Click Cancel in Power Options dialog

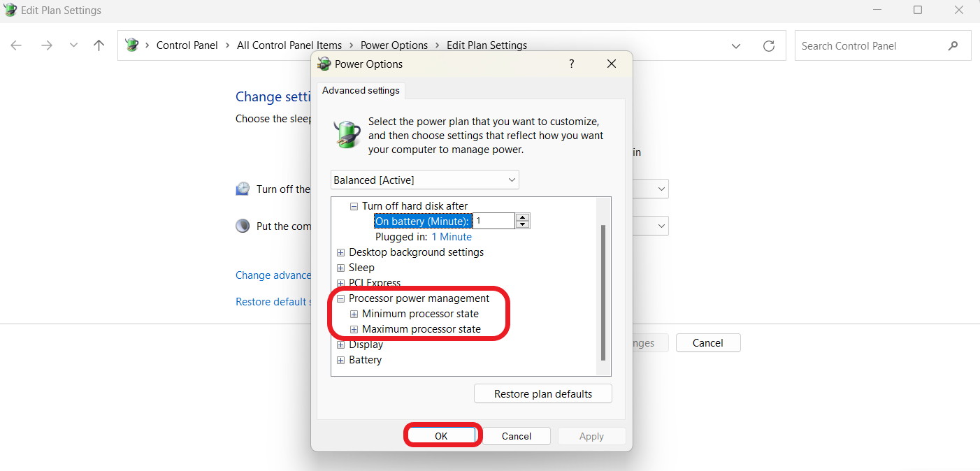(x=517, y=436)
